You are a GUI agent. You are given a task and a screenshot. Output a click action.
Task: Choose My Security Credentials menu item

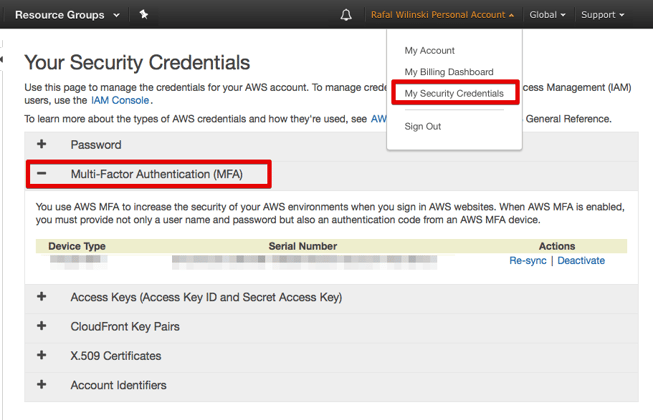pyautogui.click(x=454, y=94)
